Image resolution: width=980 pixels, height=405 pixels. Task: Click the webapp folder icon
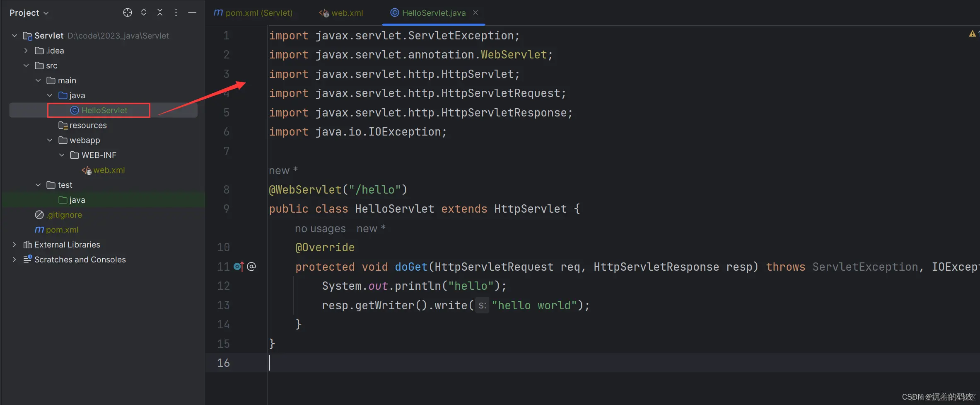(x=63, y=140)
